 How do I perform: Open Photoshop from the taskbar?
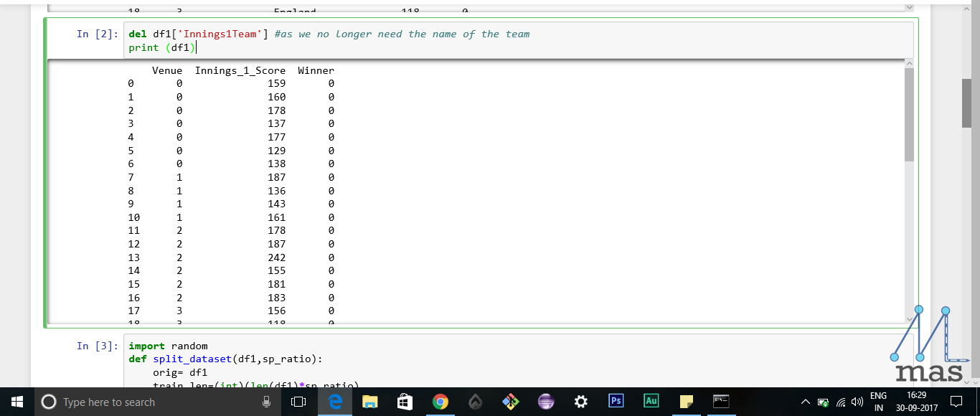616,402
